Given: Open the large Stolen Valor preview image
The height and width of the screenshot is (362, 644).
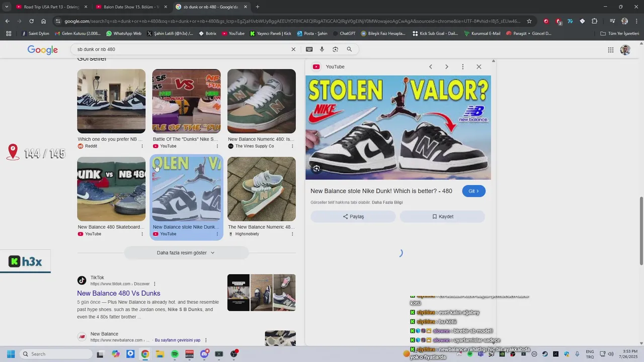Looking at the screenshot, I should [398, 128].
